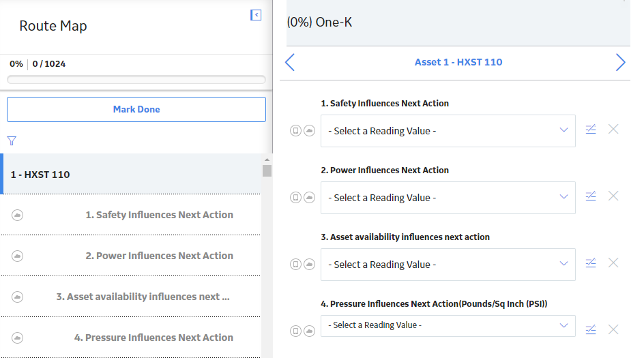Go to the previous asset arrow
This screenshot has height=358, width=644.
(x=289, y=63)
